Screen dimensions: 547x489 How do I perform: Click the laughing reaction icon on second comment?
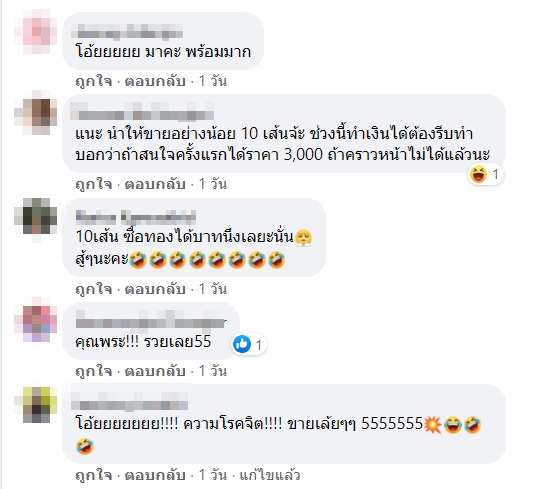(x=478, y=174)
